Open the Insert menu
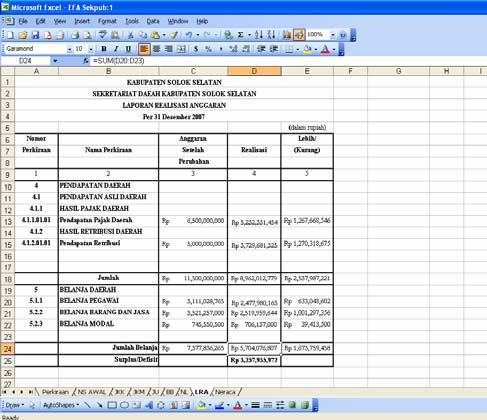Viewport: 487px width, 420px height. click(x=82, y=21)
